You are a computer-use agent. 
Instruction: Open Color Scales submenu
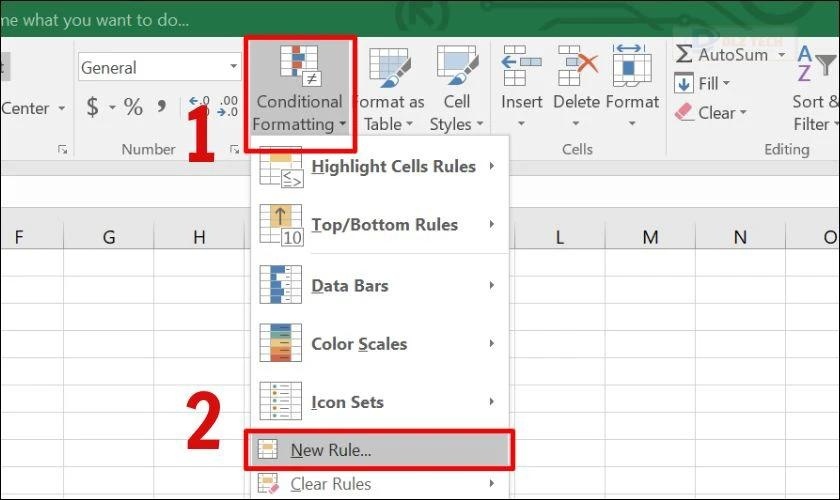tap(380, 344)
